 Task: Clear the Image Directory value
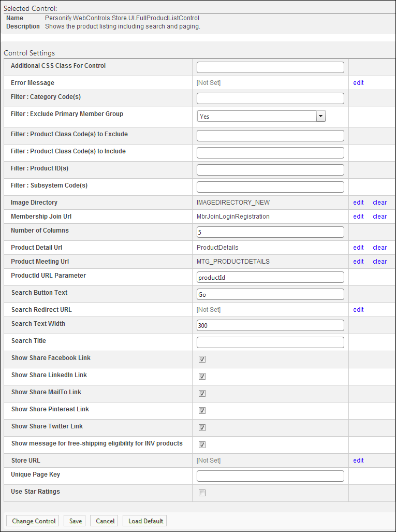point(380,203)
